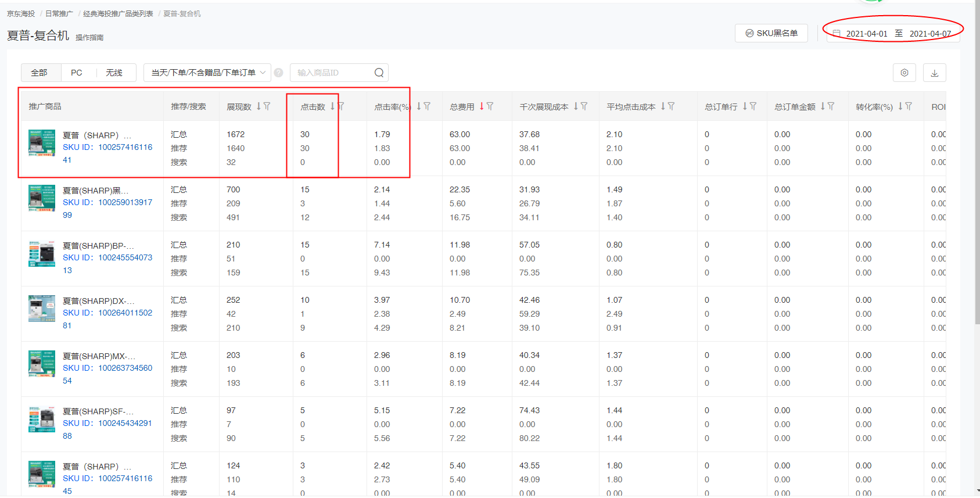This screenshot has height=498, width=980.
Task: Sort by 千次展现成本 using its arrow icon
Action: click(x=576, y=106)
